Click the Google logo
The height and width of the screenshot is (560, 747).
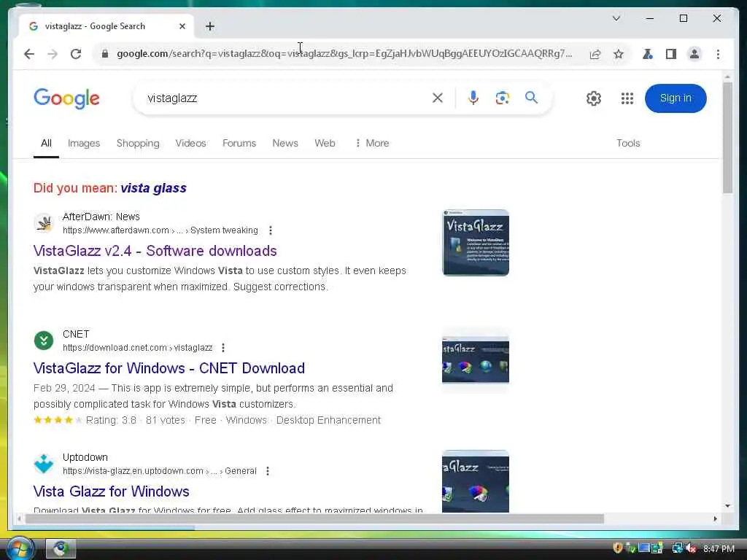tap(66, 98)
